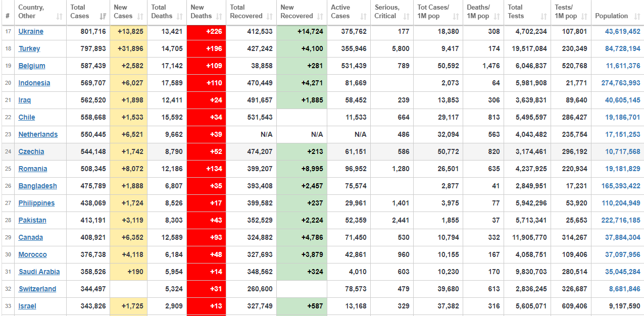This screenshot has width=644, height=316.
Task: Open the Philippines country link
Action: [x=36, y=203]
